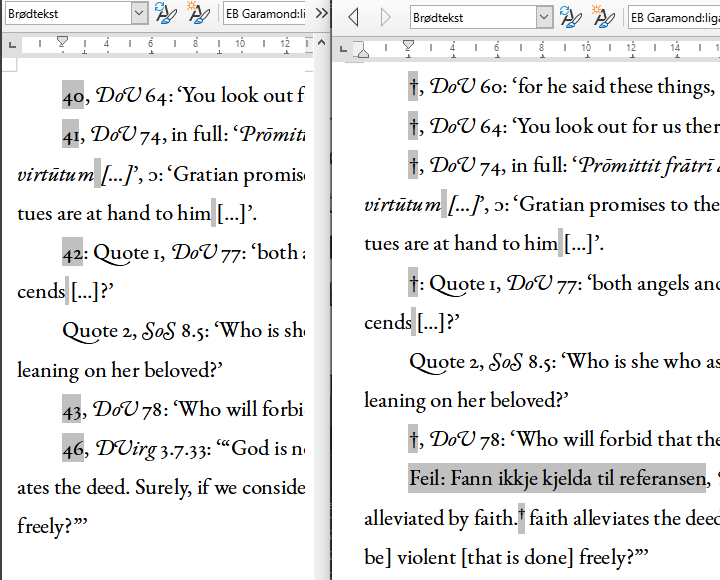
Task: Open Brødtekst style dropdown arrow in left window
Action: coord(139,13)
